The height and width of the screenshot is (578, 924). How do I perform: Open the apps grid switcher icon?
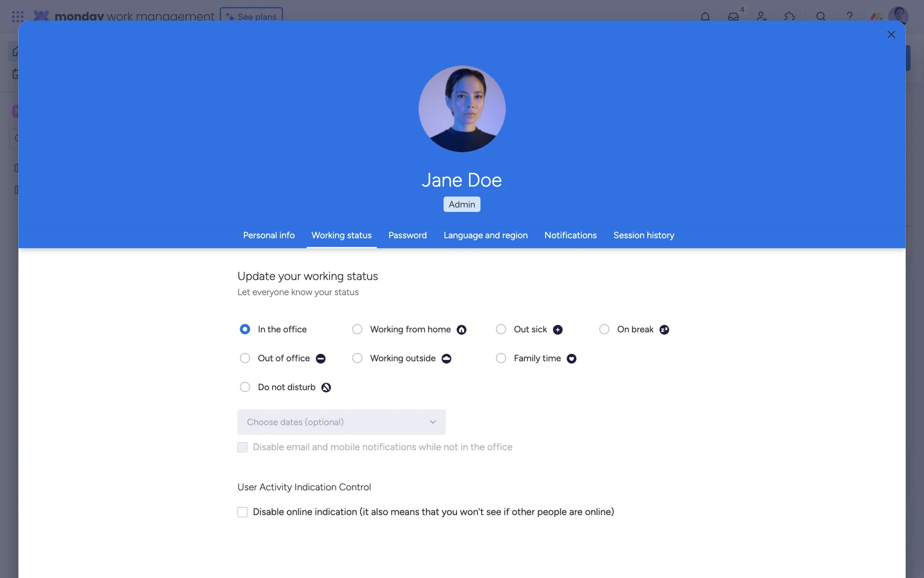pos(18,16)
